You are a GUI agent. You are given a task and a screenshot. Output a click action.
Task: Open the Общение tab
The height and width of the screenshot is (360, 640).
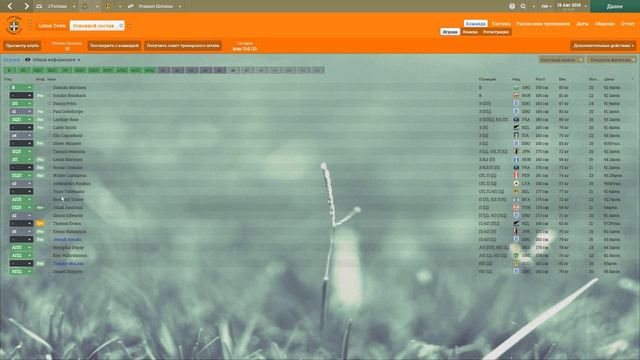pyautogui.click(x=604, y=24)
